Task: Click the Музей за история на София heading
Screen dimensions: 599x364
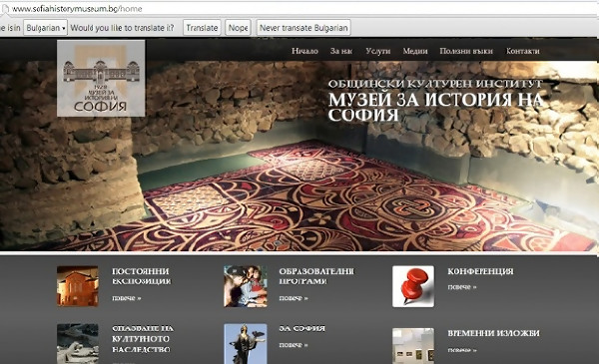Action: [435, 108]
